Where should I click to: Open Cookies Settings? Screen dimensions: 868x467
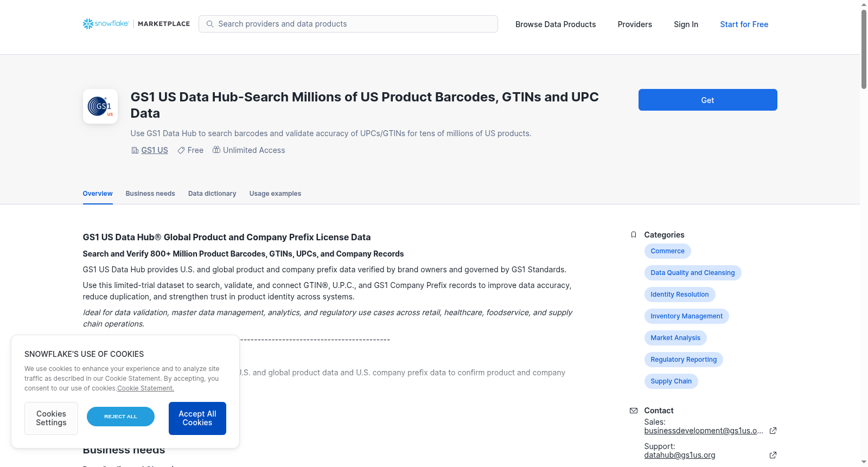point(51,418)
